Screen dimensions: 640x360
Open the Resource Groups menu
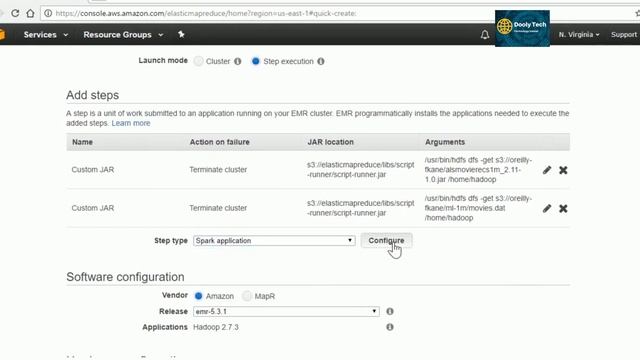[x=123, y=35]
